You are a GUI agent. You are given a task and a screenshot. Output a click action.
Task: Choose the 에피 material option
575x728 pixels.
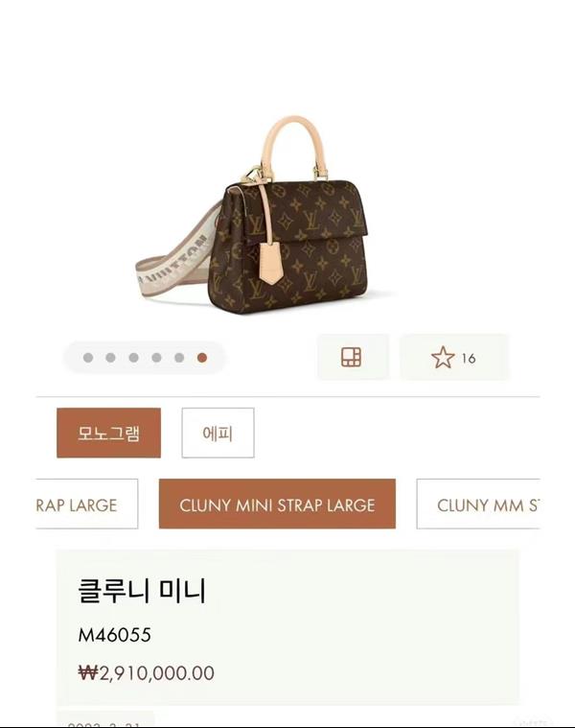coord(218,433)
